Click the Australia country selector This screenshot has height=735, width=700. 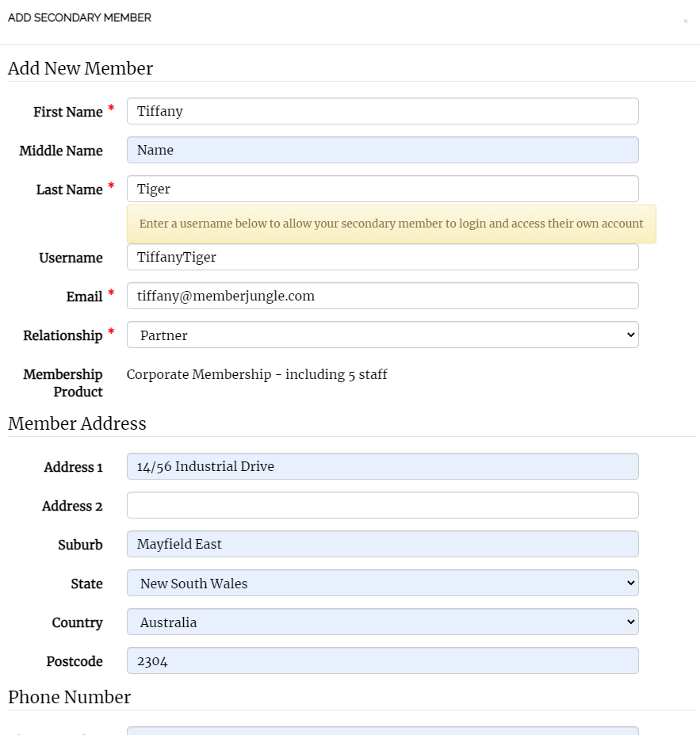tap(382, 622)
